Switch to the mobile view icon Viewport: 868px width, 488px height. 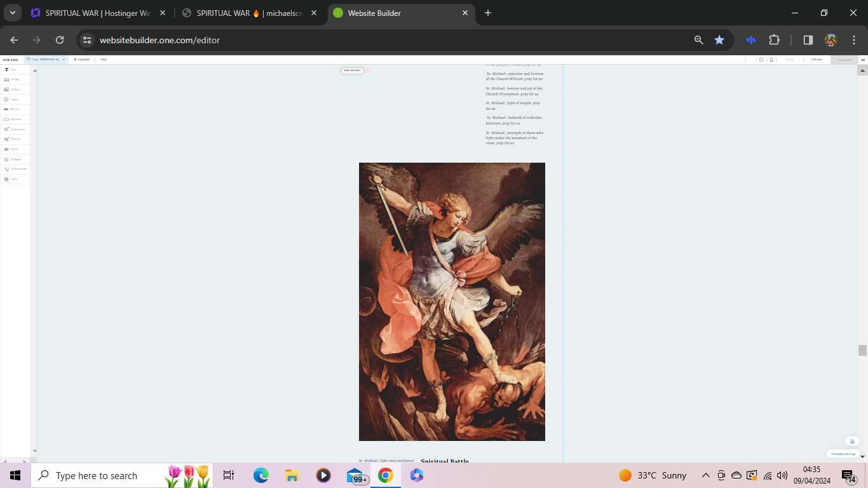point(771,60)
